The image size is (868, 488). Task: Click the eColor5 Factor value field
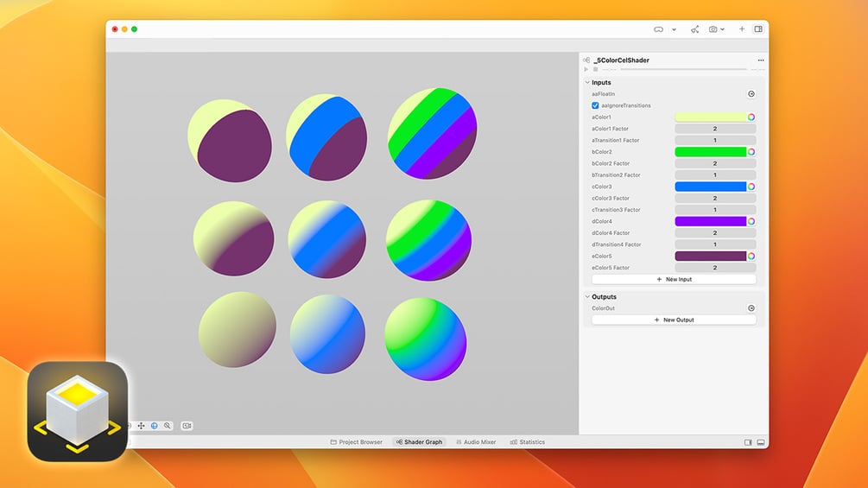tap(715, 268)
